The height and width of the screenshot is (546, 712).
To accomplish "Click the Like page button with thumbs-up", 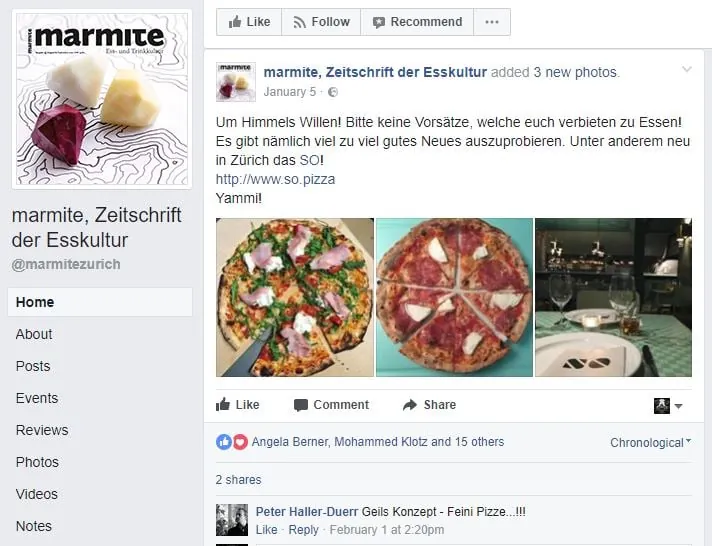I will point(249,22).
